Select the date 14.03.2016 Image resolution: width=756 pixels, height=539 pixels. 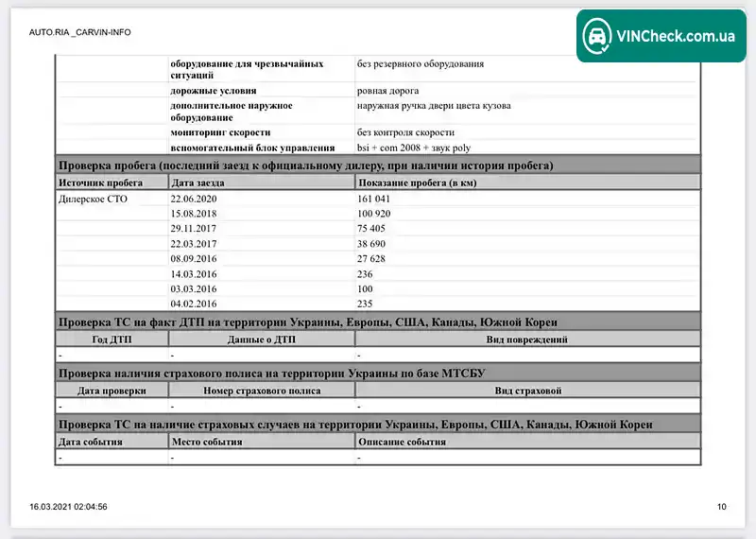point(194,274)
